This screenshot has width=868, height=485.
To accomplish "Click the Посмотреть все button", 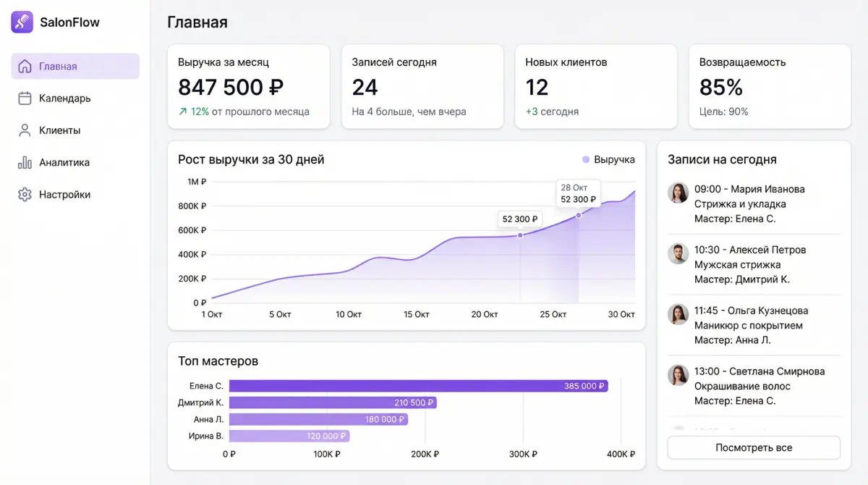I will click(754, 447).
